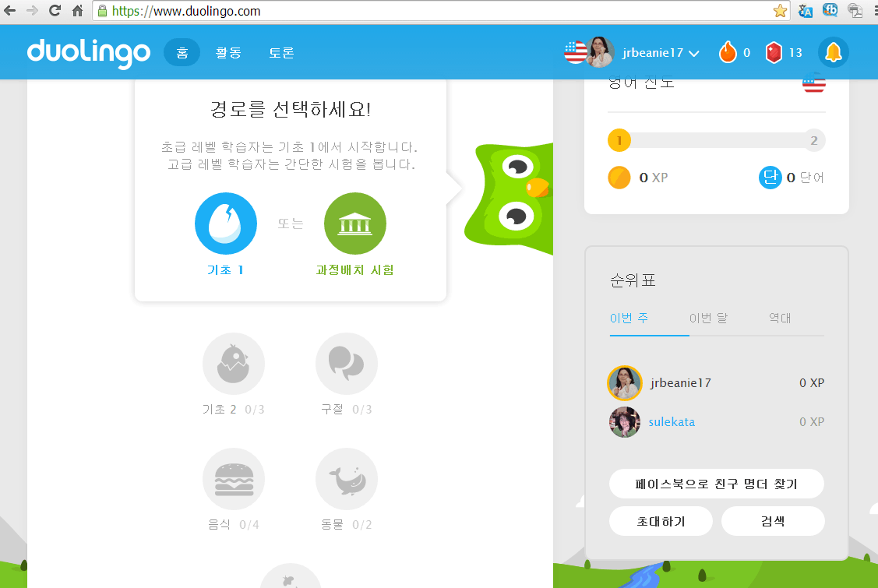
Task: Open the 기초 2 chick skill icon
Action: [x=234, y=364]
